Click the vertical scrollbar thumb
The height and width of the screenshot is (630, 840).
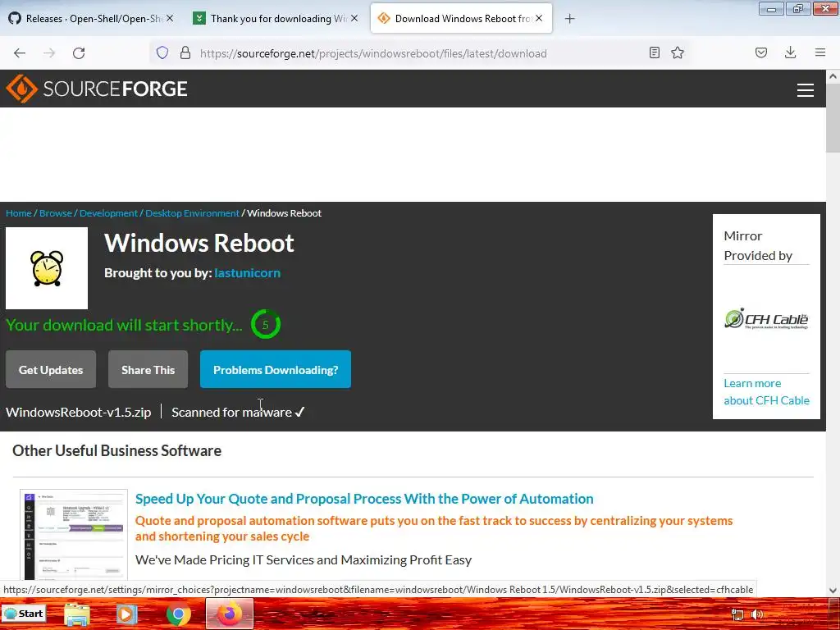[x=833, y=118]
